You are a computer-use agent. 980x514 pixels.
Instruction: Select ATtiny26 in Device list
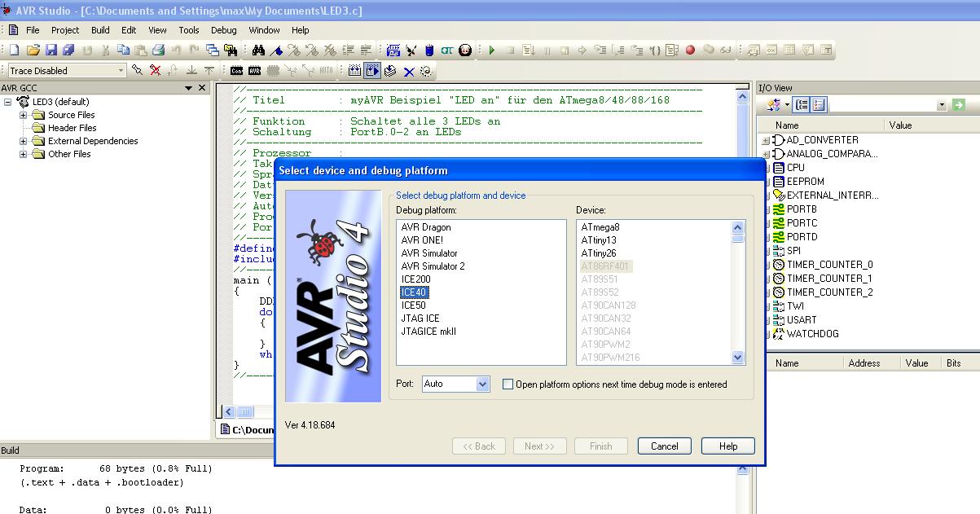coord(599,253)
